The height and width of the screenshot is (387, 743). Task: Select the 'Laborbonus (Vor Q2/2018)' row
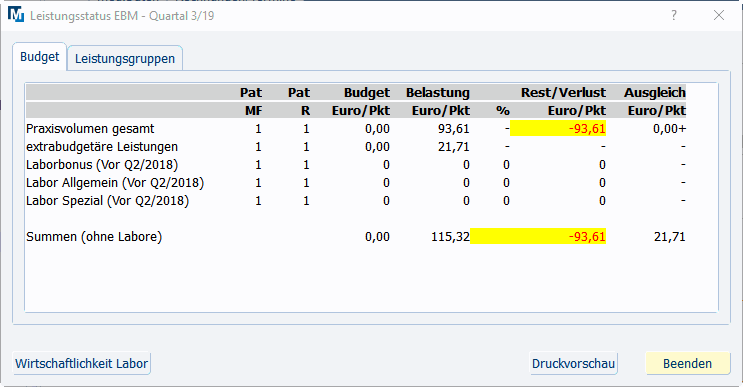[356, 165]
